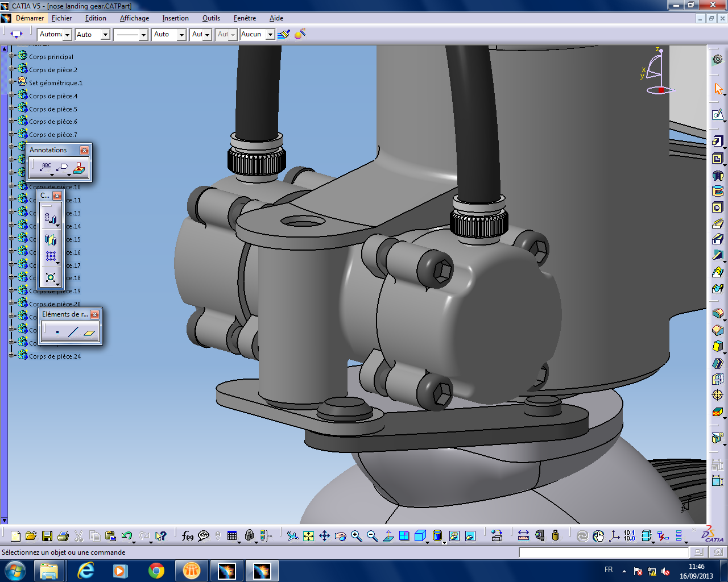728x582 pixels.
Task: Expand the Corps principal tree node
Action: (x=11, y=56)
